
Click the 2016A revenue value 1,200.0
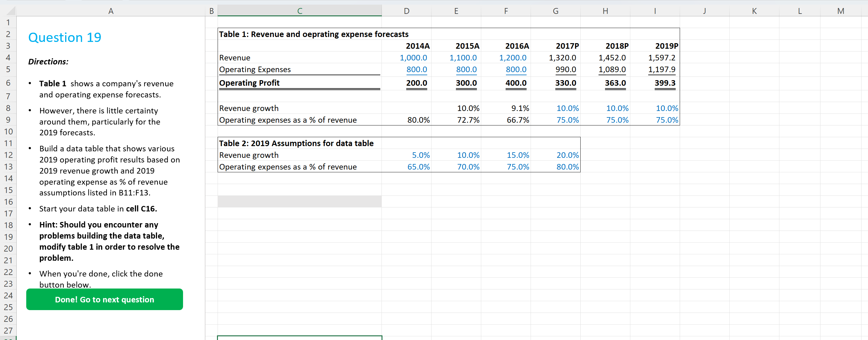(x=512, y=58)
